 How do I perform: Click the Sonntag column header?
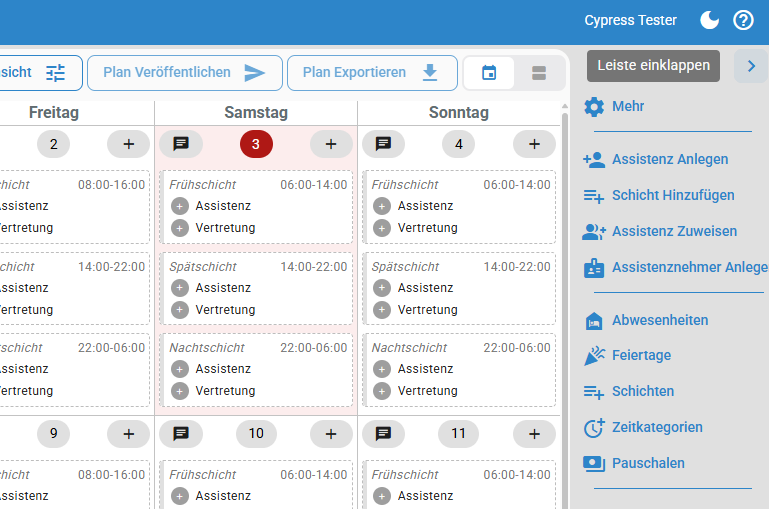[459, 112]
